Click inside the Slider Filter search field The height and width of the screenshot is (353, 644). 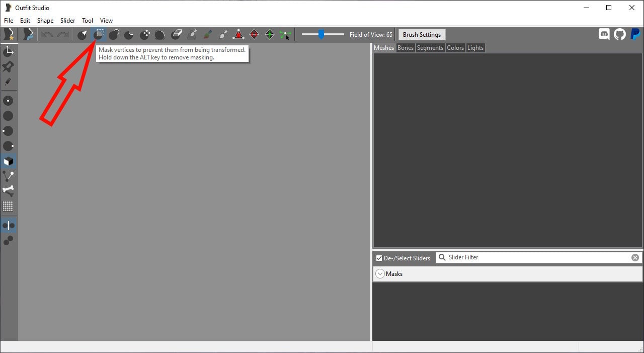(x=538, y=257)
